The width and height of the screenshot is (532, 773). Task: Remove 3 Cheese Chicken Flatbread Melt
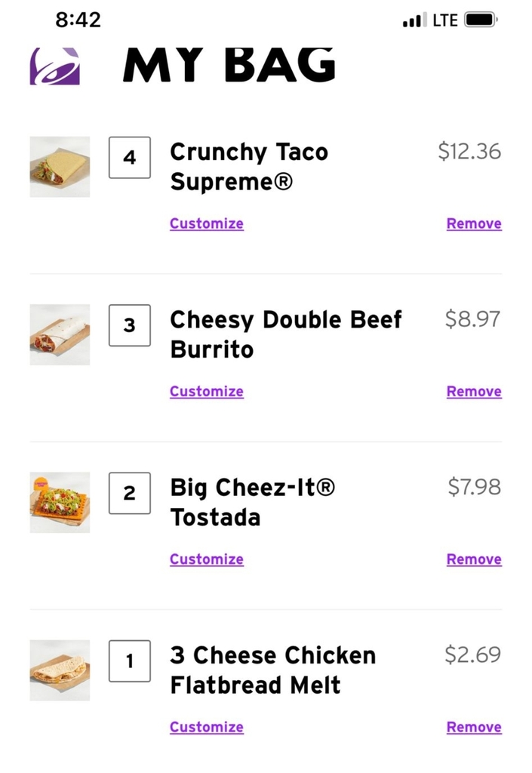click(474, 727)
